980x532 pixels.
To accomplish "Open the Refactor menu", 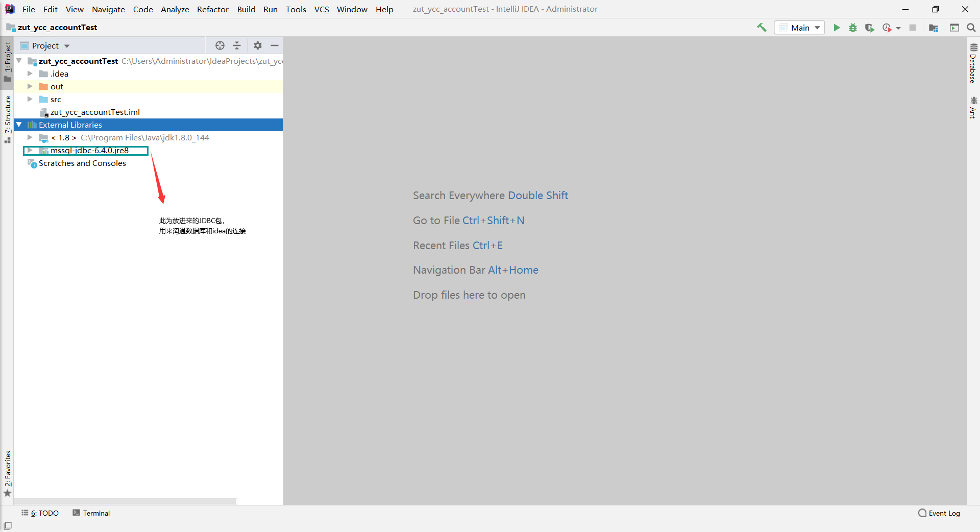I will [x=213, y=9].
